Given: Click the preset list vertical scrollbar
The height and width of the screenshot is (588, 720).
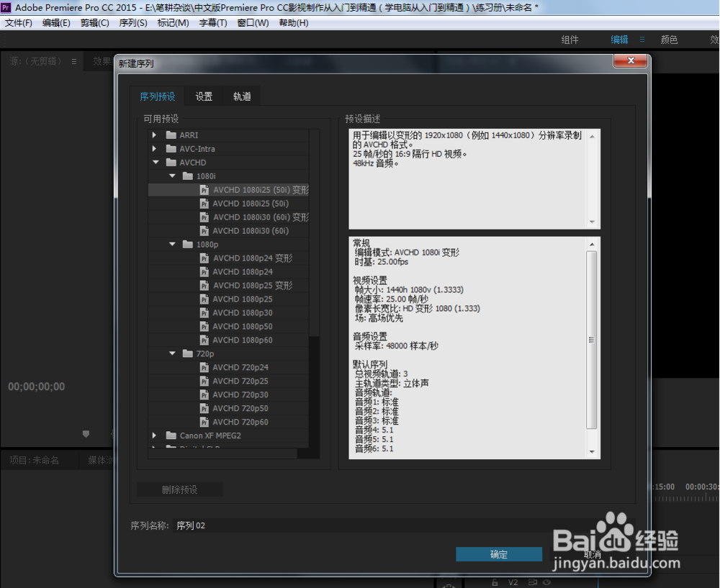Looking at the screenshot, I should pos(314,232).
